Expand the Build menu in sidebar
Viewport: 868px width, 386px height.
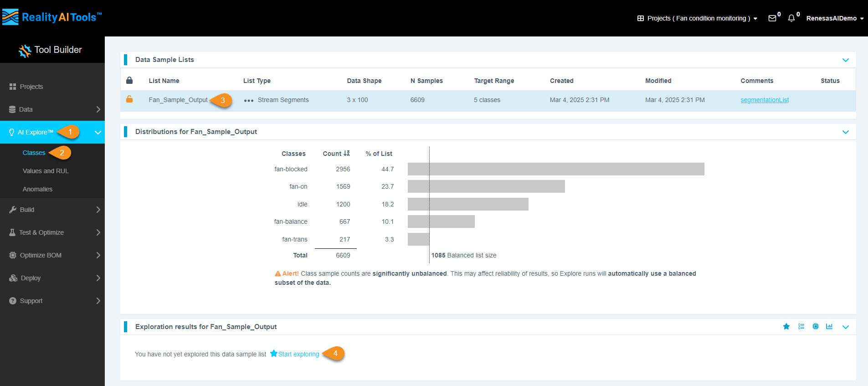click(x=52, y=210)
